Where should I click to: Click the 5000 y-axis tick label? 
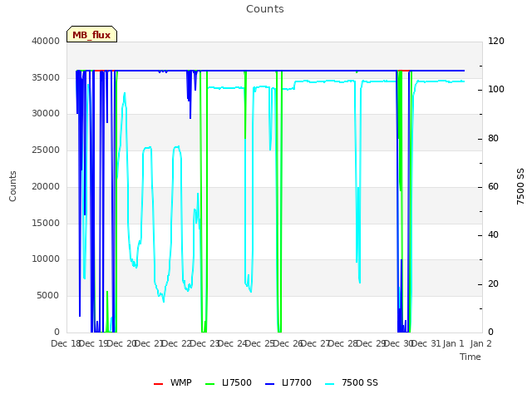pyautogui.click(x=48, y=296)
